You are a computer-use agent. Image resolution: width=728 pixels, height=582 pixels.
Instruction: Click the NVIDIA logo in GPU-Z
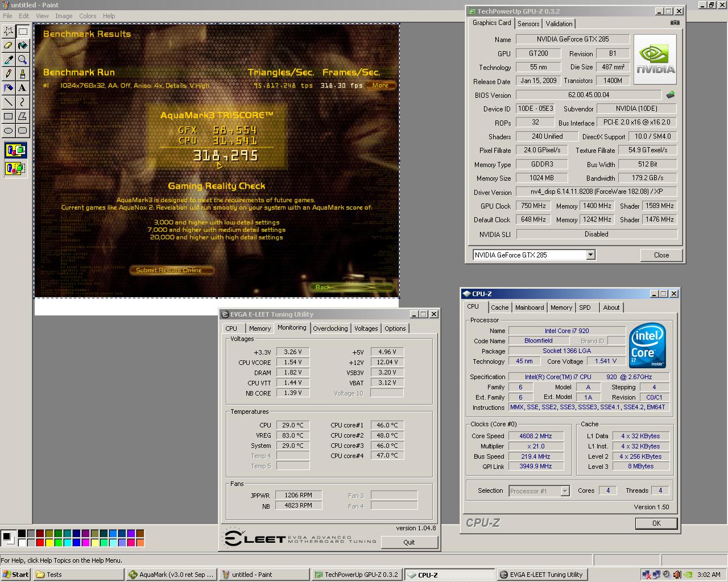point(655,60)
